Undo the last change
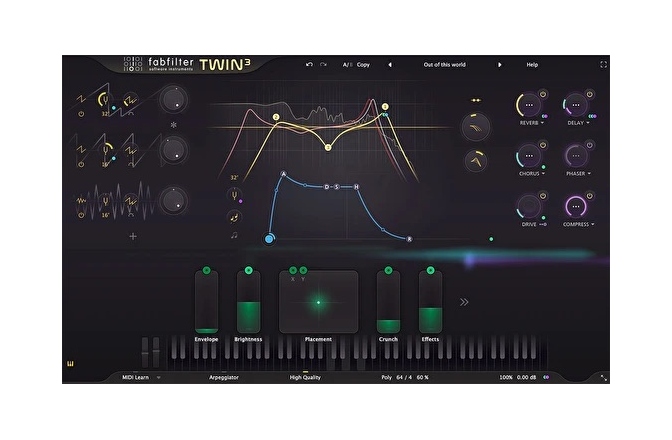Image resolution: width=672 pixels, height=440 pixels. (309, 65)
